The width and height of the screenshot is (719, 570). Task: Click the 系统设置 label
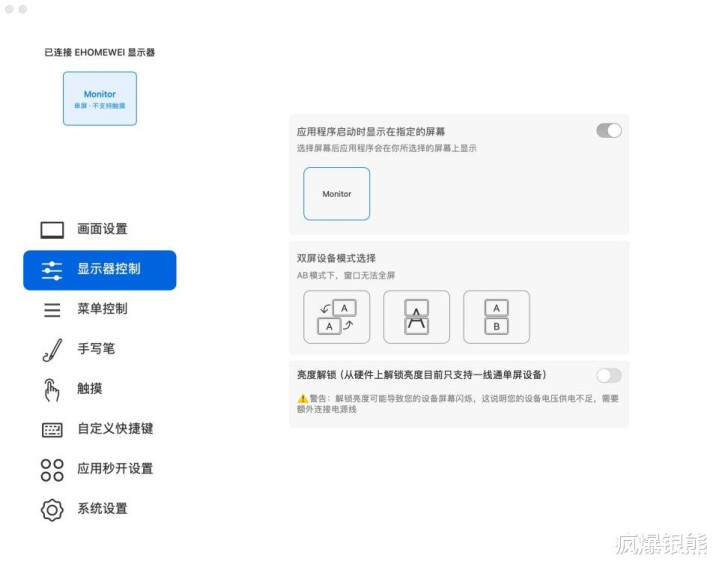(x=102, y=509)
